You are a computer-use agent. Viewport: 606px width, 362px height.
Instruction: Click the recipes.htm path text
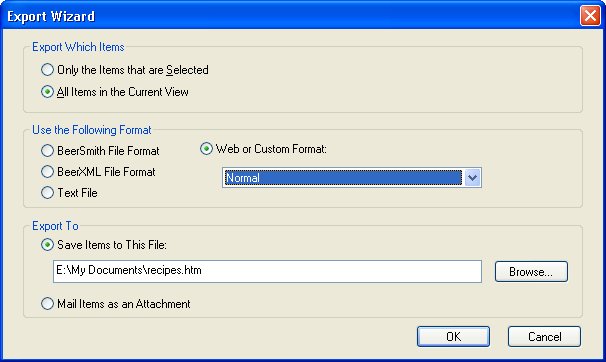pyautogui.click(x=129, y=270)
